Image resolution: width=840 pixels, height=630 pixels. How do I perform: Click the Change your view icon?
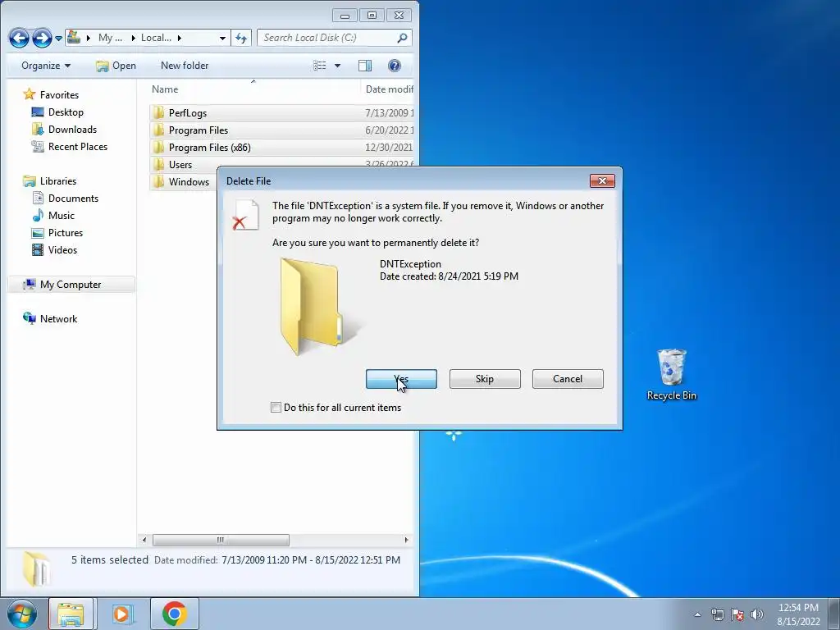pyautogui.click(x=320, y=66)
